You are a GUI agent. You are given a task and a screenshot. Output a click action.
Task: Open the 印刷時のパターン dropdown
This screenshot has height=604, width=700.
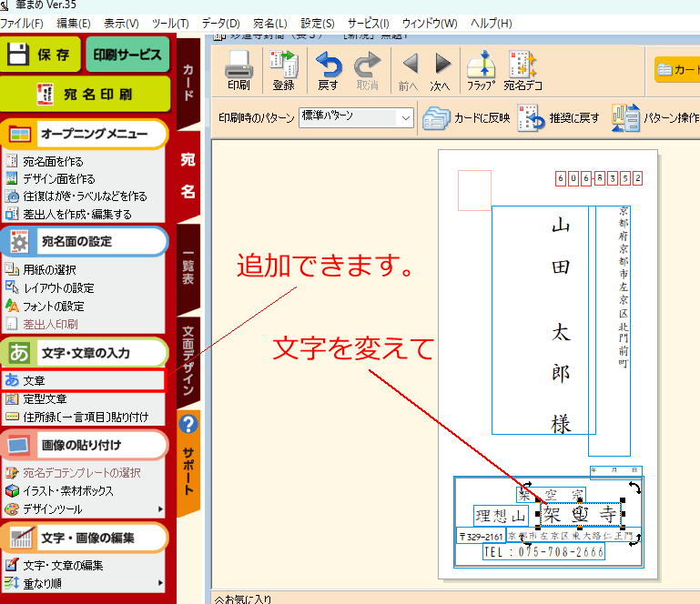405,117
